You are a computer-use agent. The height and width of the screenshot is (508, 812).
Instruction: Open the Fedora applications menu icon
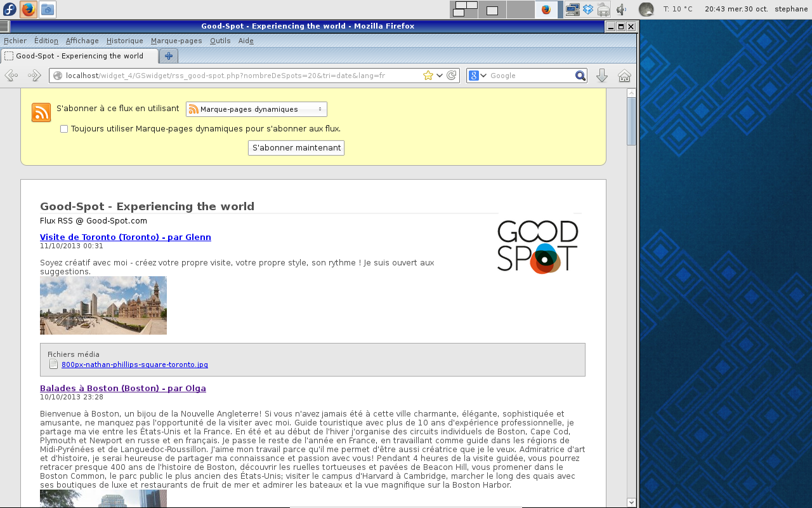[x=10, y=10]
